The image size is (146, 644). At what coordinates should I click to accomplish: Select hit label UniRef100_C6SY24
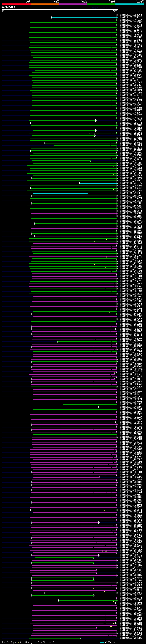click(x=131, y=201)
